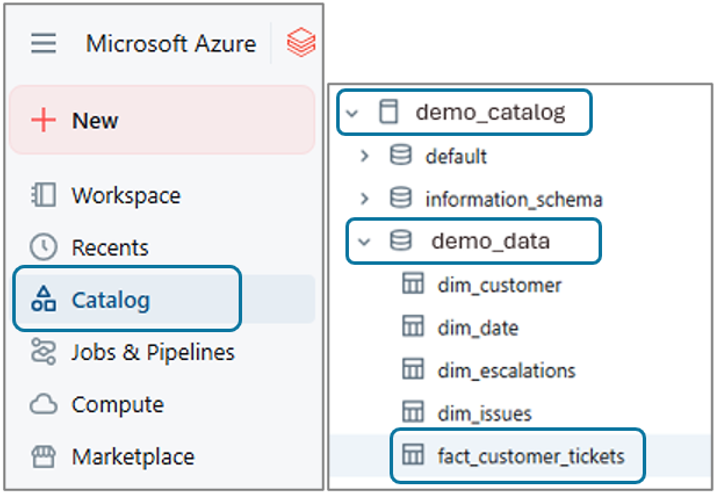The image size is (718, 496).
Task: Go to Recents in the sidebar
Action: click(109, 248)
